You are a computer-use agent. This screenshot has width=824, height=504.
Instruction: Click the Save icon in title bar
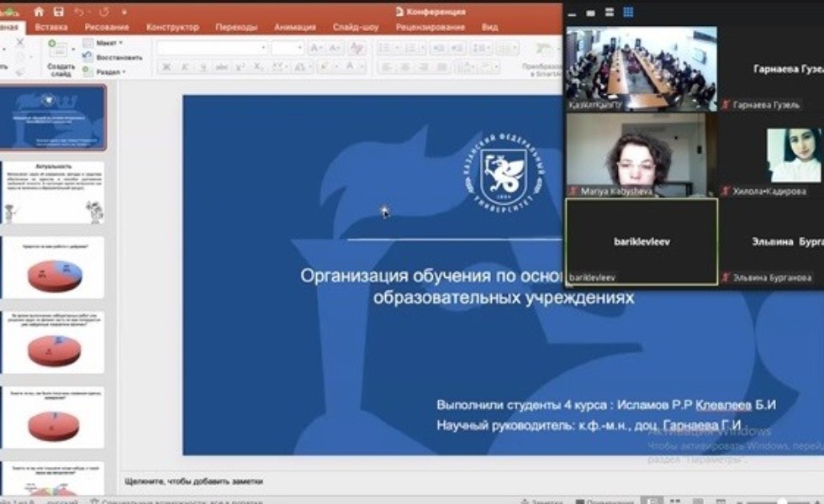(59, 12)
